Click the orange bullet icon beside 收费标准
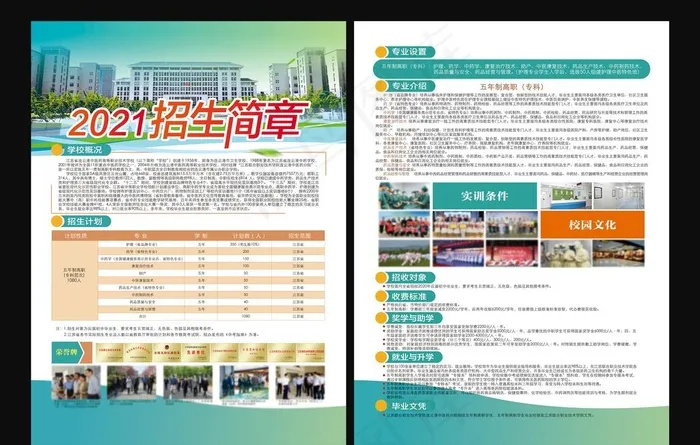The width and height of the screenshot is (700, 445). coord(377,296)
